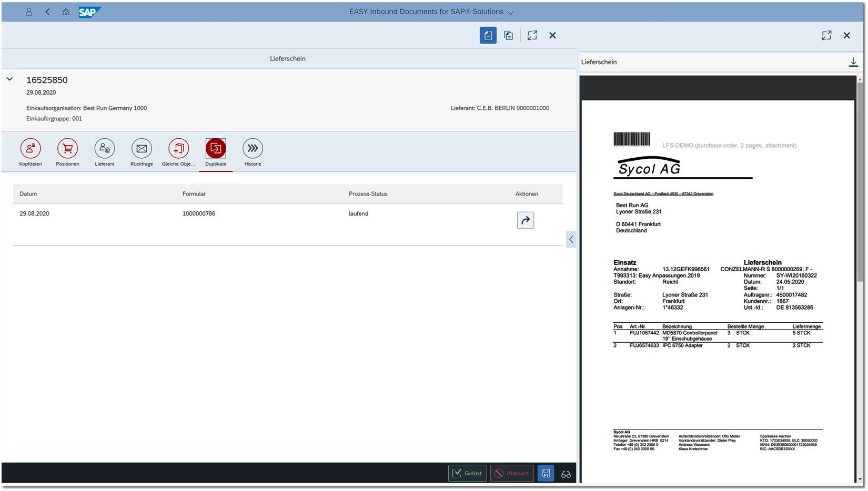Download the Lieferschein document

[x=853, y=62]
